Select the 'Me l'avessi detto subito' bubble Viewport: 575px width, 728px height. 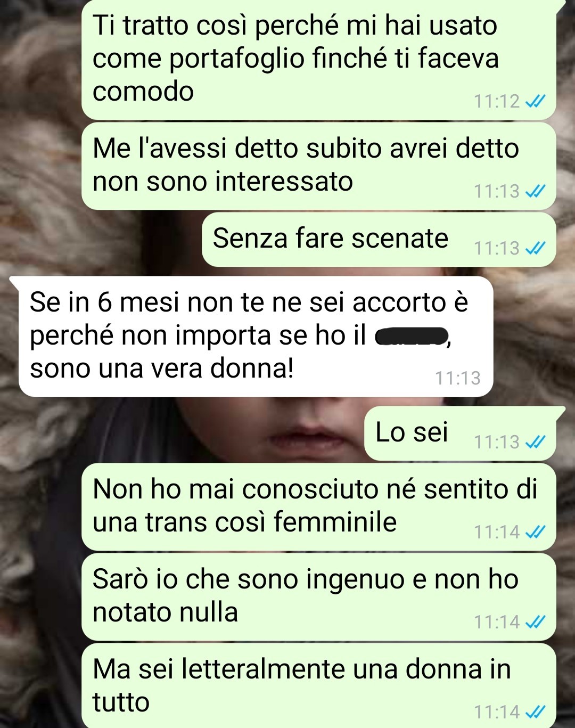pos(319,166)
